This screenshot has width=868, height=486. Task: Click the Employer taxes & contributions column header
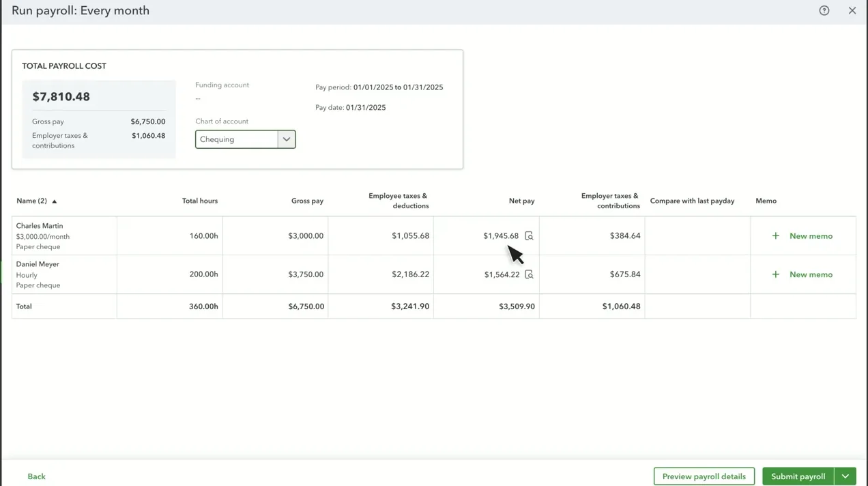click(610, 201)
